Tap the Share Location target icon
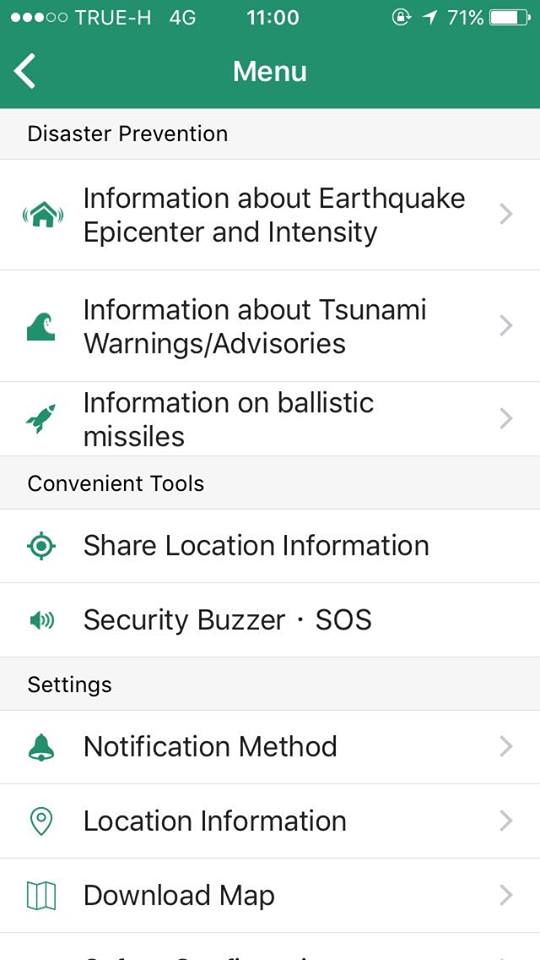Viewport: 540px width, 960px height. [42, 546]
